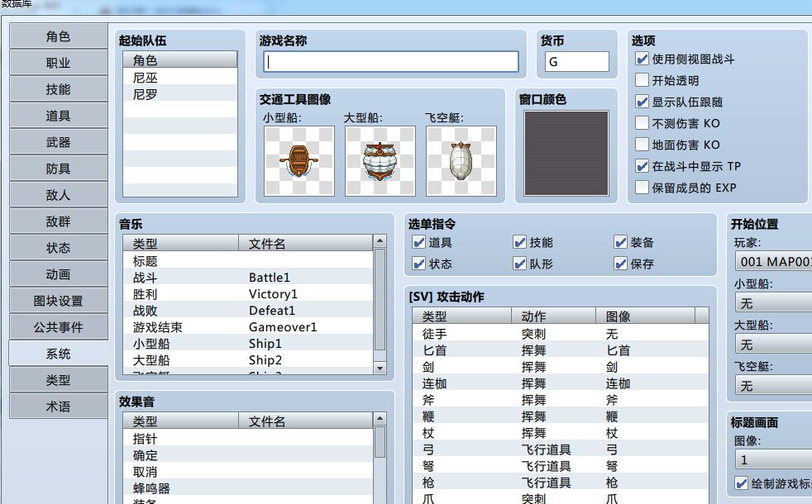This screenshot has height=504, width=812.
Task: Enable 地面伤害 KO option
Action: click(x=642, y=145)
